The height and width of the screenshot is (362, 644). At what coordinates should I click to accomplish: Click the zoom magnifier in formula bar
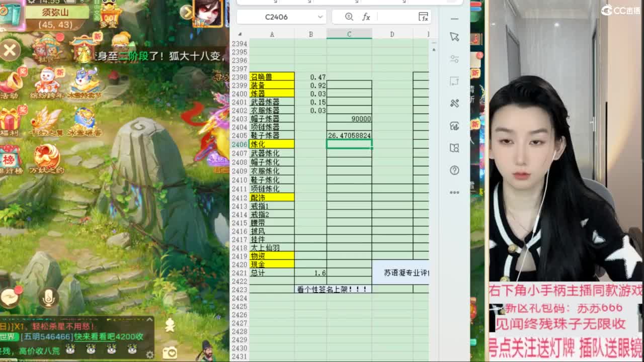[x=349, y=17]
